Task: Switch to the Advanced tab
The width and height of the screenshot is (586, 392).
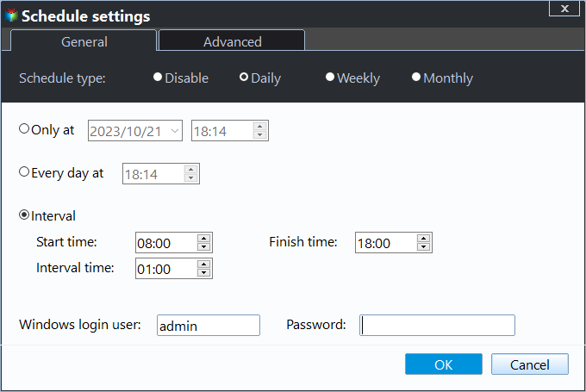Action: coord(232,40)
